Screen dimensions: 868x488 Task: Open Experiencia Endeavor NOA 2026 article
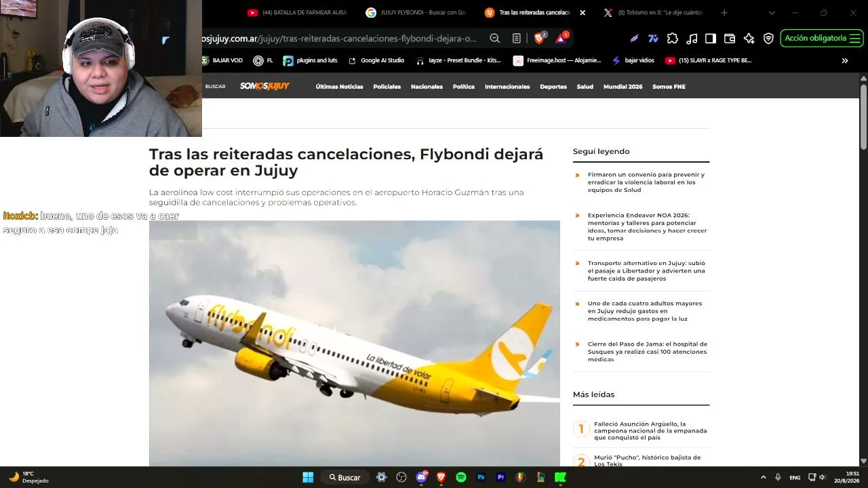coord(647,227)
